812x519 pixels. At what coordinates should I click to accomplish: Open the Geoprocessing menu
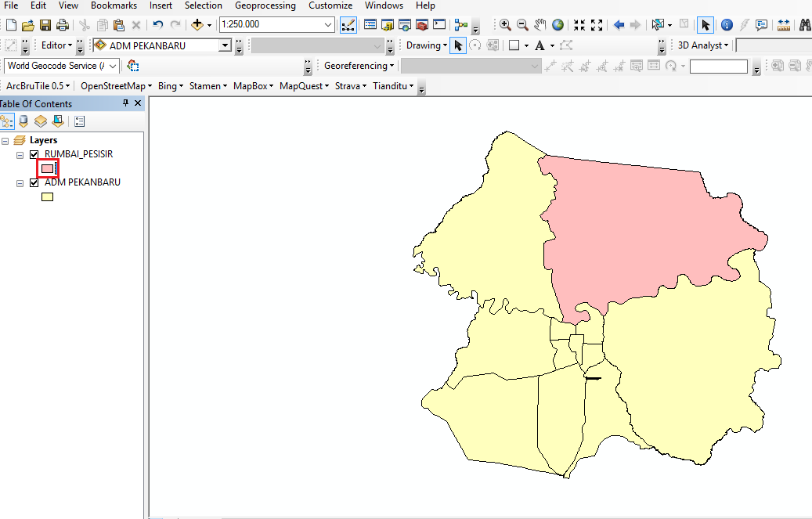(x=265, y=5)
